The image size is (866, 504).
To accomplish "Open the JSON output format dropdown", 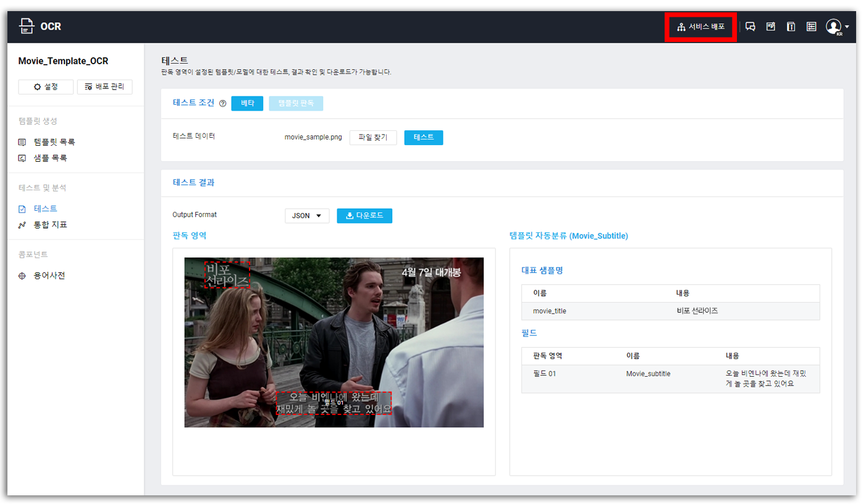I will point(307,216).
